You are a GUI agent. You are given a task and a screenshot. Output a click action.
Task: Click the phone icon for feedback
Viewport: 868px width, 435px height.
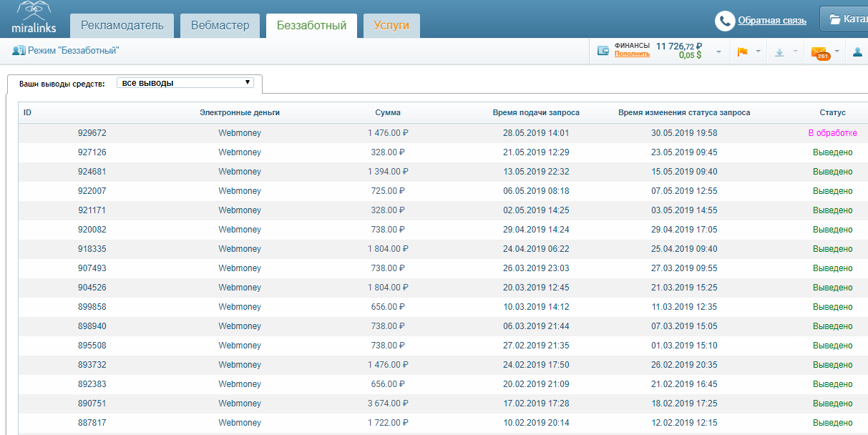click(725, 21)
